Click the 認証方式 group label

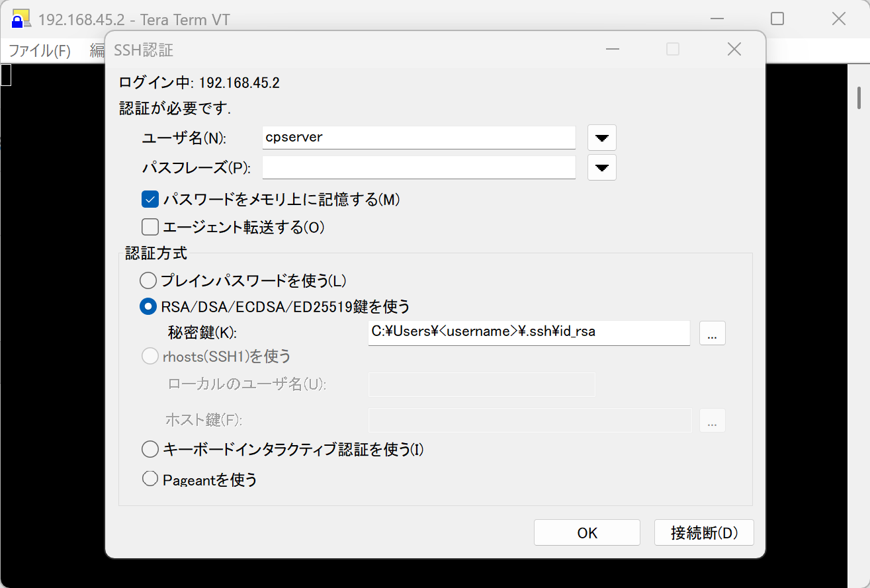coord(156,253)
